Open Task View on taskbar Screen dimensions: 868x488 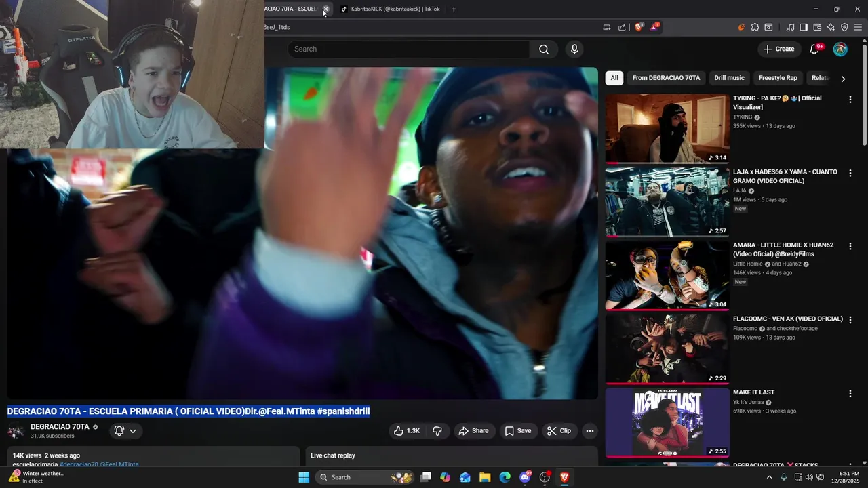pyautogui.click(x=425, y=477)
